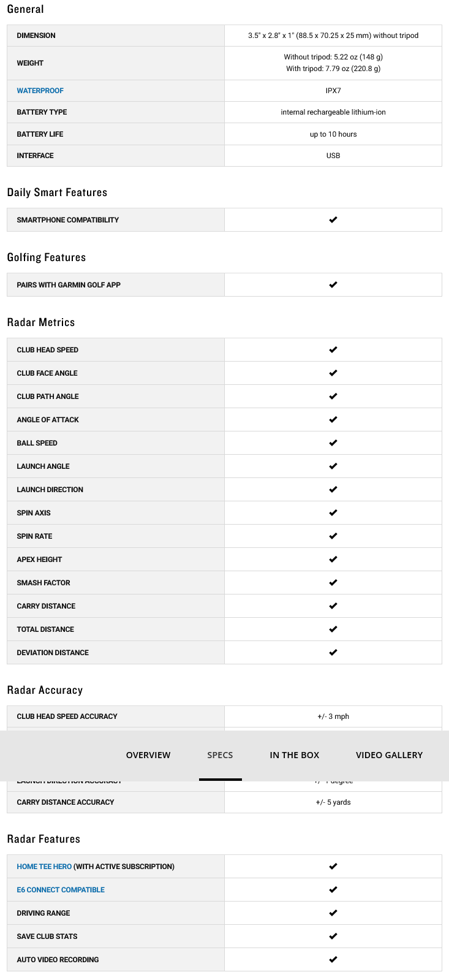Click the Smash Factor checkmark icon
The width and height of the screenshot is (449, 980).
(333, 583)
